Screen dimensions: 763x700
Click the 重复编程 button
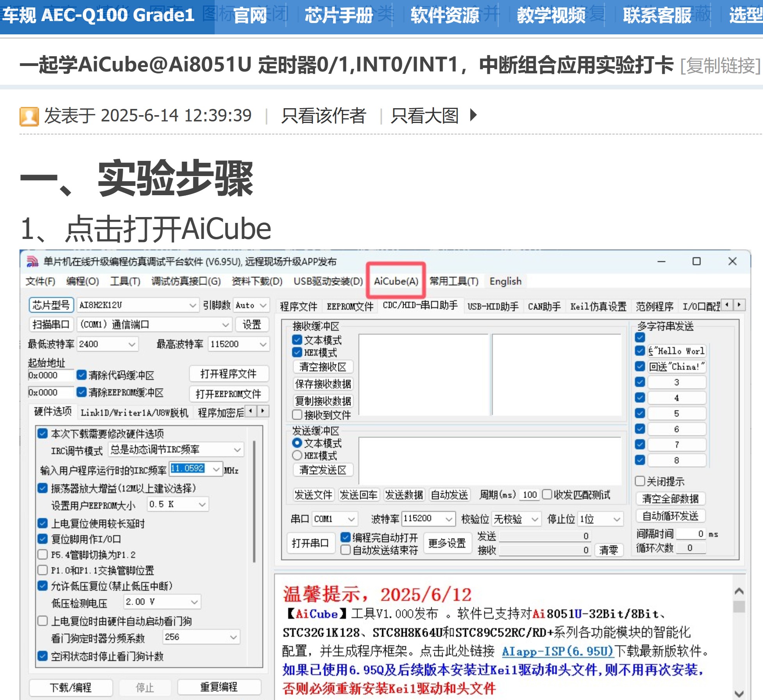tap(219, 687)
